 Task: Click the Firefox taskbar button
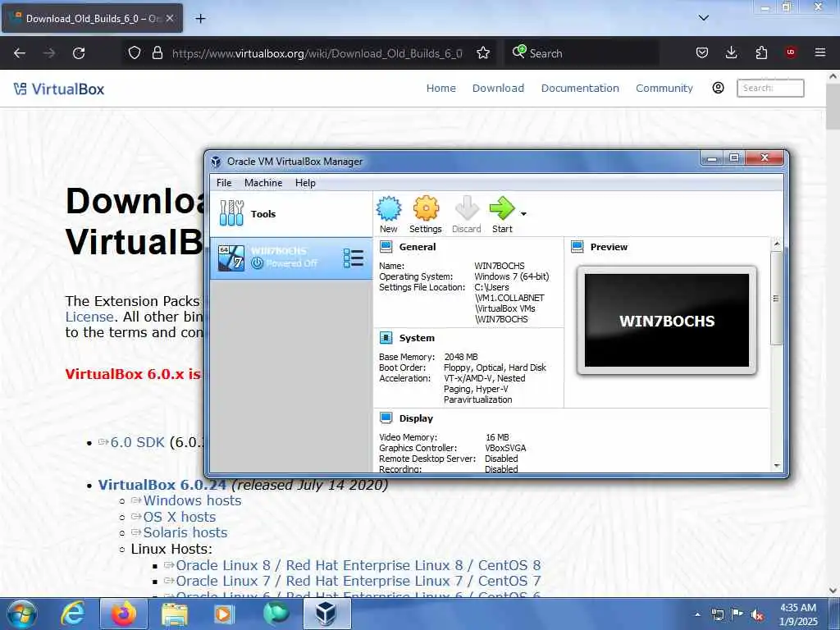click(x=124, y=614)
